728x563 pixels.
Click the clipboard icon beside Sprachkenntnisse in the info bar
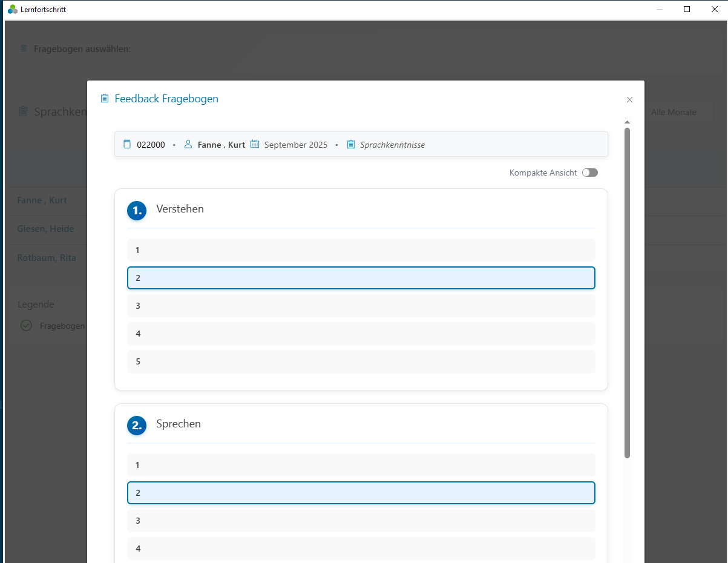[351, 145]
